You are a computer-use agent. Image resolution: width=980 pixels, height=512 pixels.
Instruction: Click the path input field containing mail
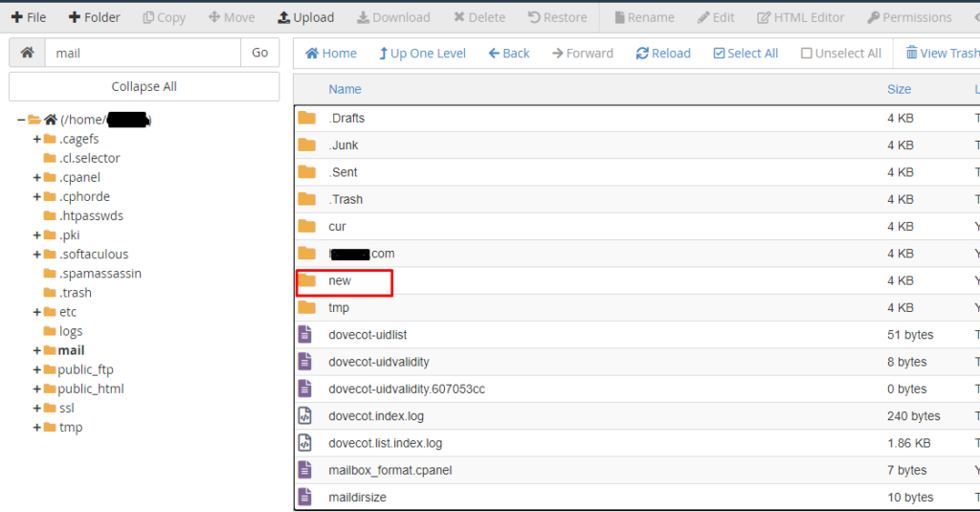click(143, 53)
